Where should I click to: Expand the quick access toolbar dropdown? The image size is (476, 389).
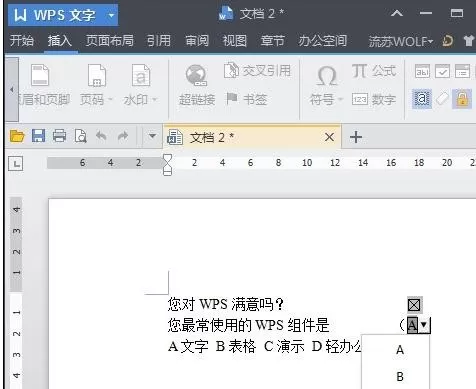click(152, 136)
